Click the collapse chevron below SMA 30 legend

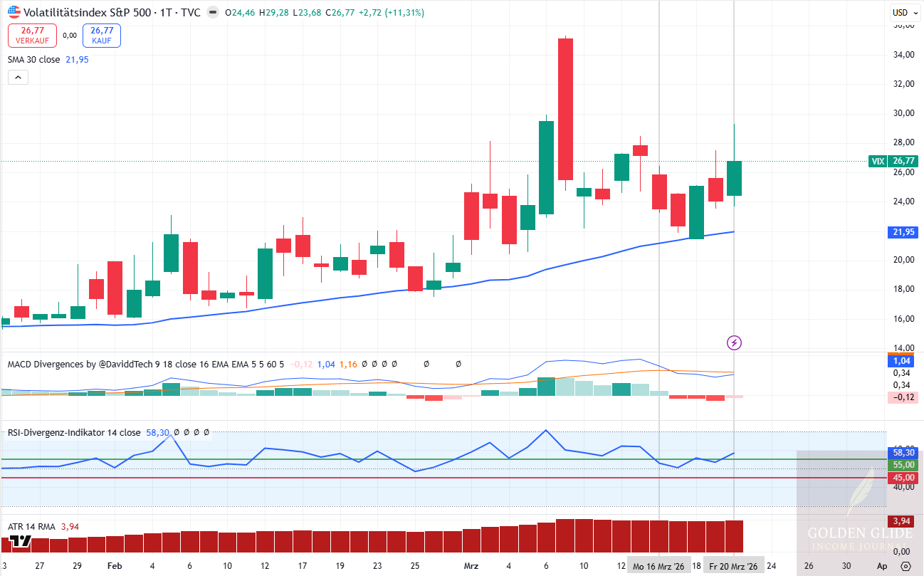pyautogui.click(x=17, y=77)
